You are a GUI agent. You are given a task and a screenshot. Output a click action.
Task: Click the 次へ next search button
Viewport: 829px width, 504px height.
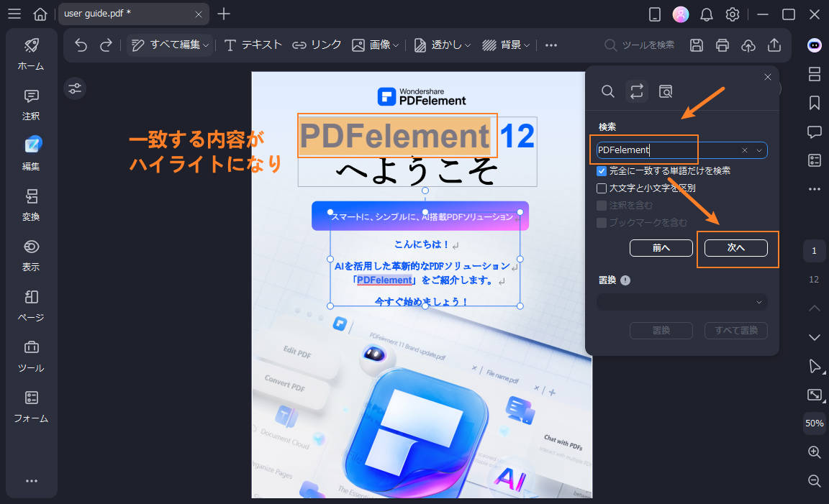735,247
